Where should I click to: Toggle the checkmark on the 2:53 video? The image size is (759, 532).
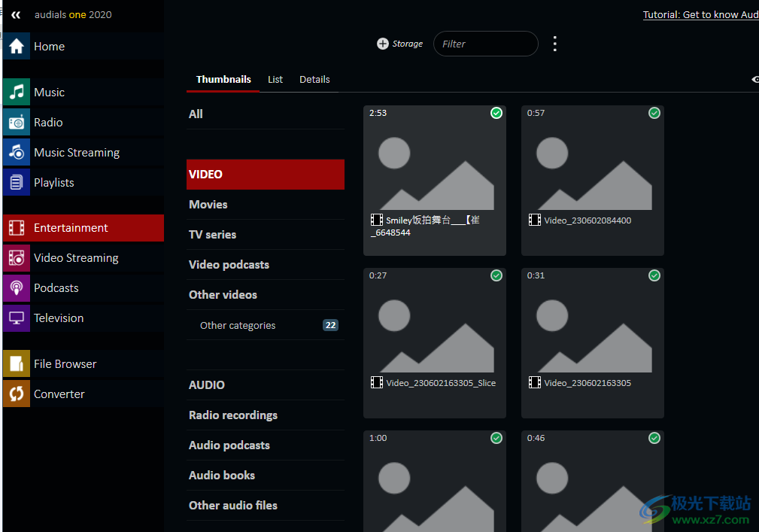pyautogui.click(x=496, y=113)
